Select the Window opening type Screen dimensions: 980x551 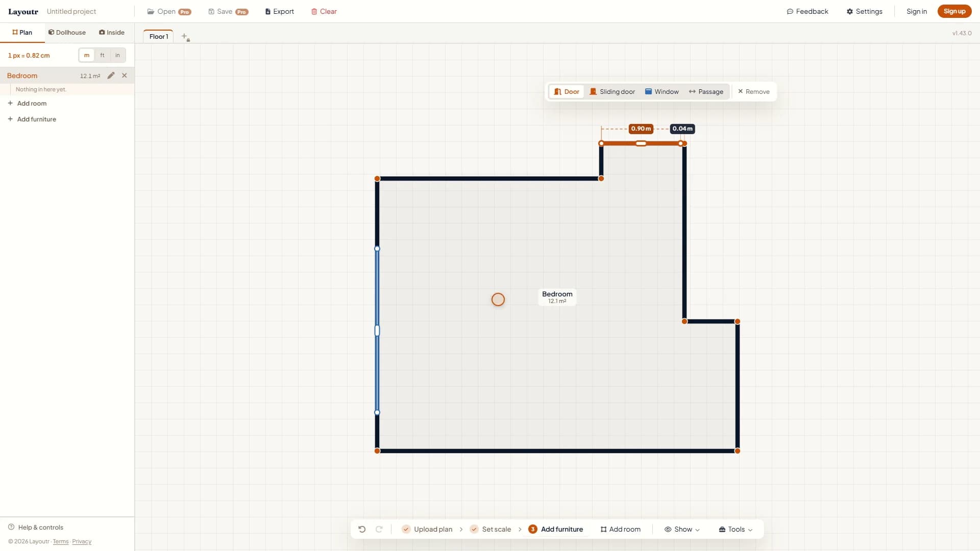coord(661,92)
